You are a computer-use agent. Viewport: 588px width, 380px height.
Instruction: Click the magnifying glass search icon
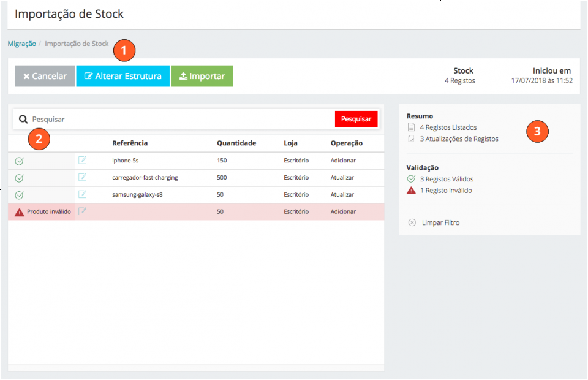click(23, 120)
